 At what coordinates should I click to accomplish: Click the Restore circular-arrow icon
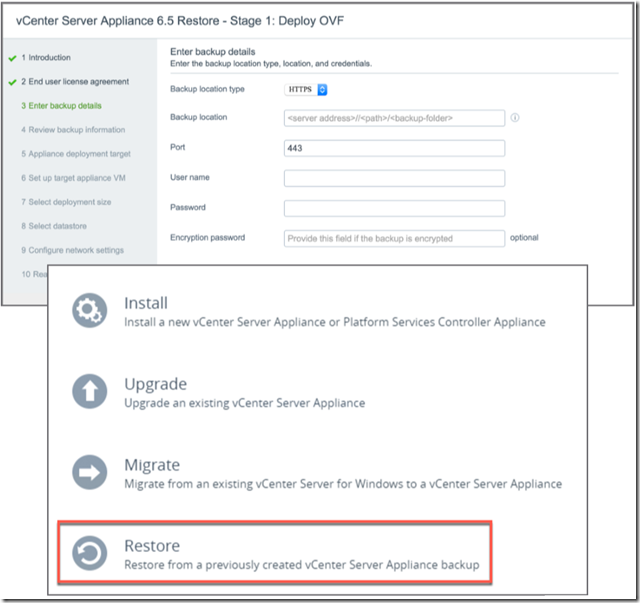[89, 553]
